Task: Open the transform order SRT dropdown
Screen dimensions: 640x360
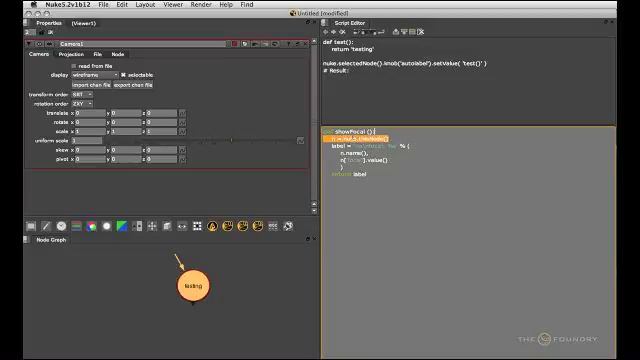Action: 82,95
